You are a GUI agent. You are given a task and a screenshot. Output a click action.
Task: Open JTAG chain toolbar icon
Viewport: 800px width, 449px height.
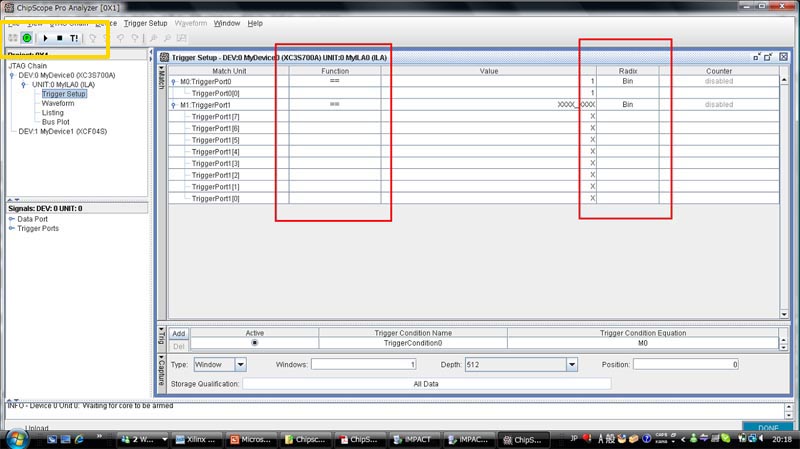(x=13, y=38)
